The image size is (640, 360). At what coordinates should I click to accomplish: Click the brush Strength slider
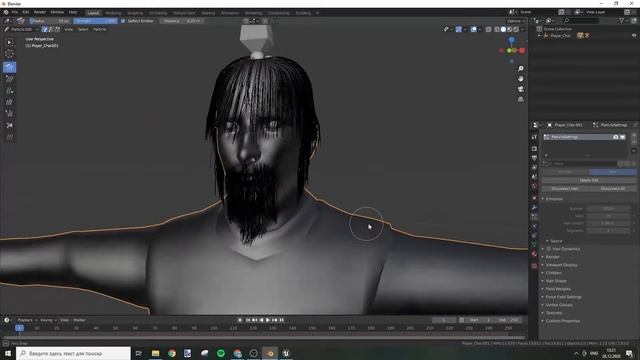[x=96, y=21]
